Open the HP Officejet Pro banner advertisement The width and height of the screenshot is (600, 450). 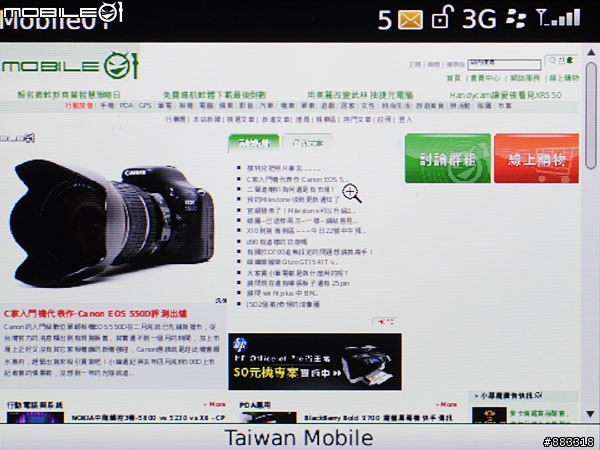coord(315,362)
